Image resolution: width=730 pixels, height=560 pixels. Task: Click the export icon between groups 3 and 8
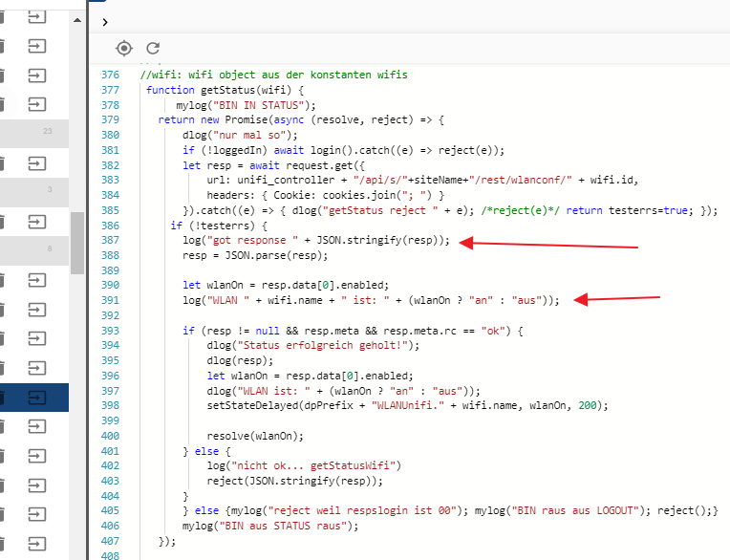click(x=36, y=222)
